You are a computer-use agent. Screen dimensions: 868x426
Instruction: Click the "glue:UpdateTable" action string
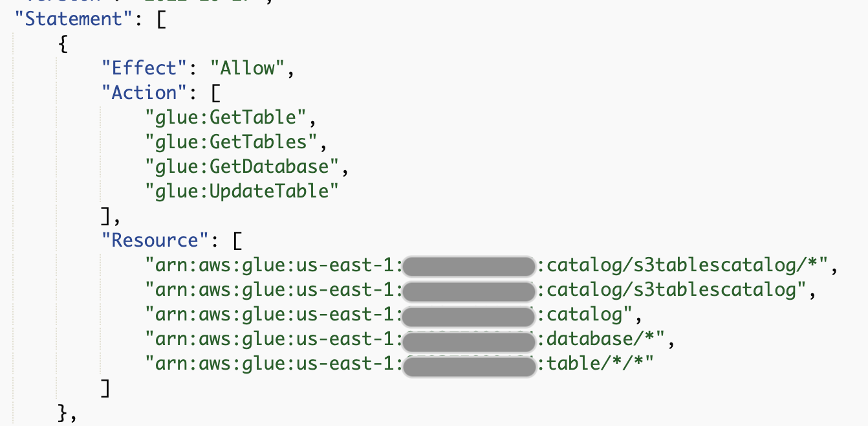(x=242, y=191)
